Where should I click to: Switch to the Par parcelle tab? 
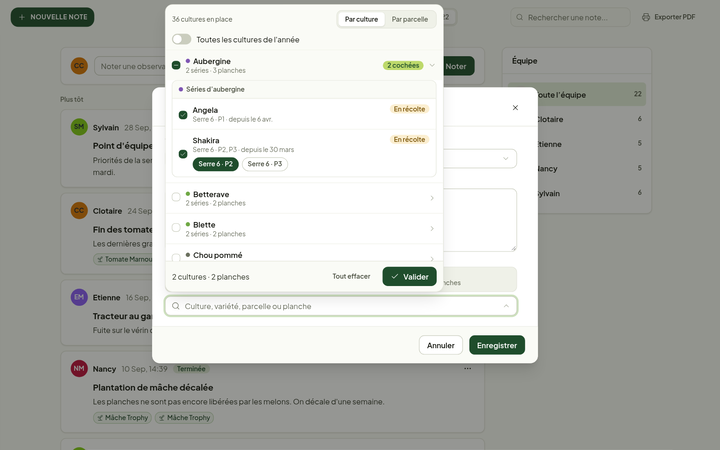pos(410,19)
